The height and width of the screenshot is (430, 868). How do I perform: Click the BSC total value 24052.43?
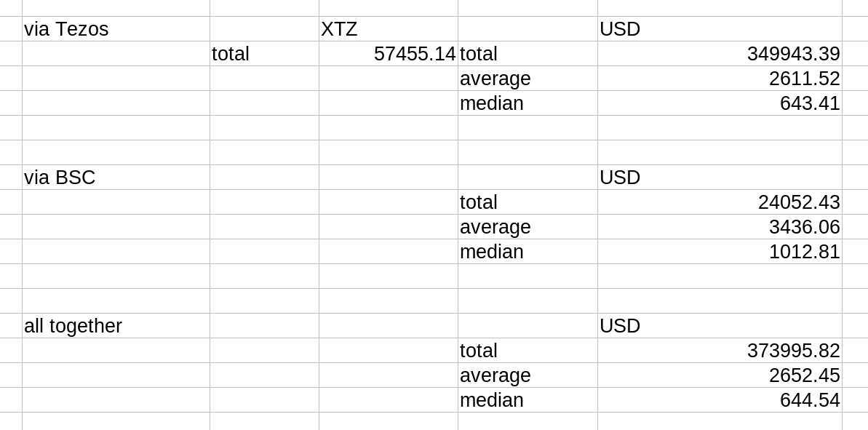tap(720, 202)
